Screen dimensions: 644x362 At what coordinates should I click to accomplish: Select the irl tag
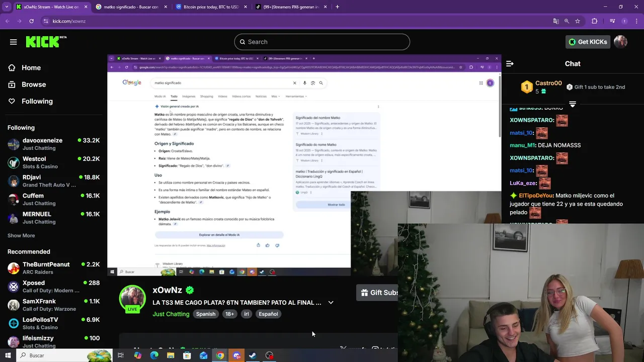246,314
